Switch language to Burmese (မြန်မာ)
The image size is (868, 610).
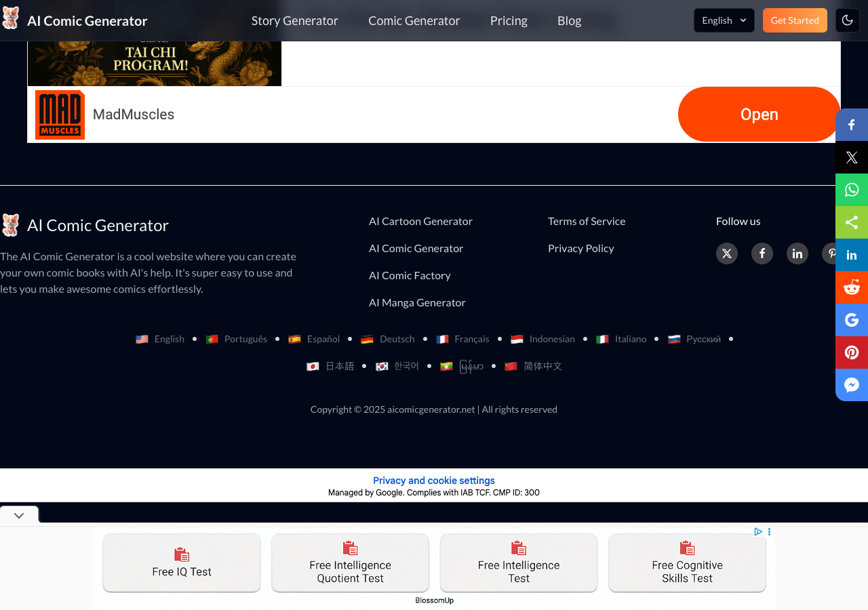tap(471, 366)
